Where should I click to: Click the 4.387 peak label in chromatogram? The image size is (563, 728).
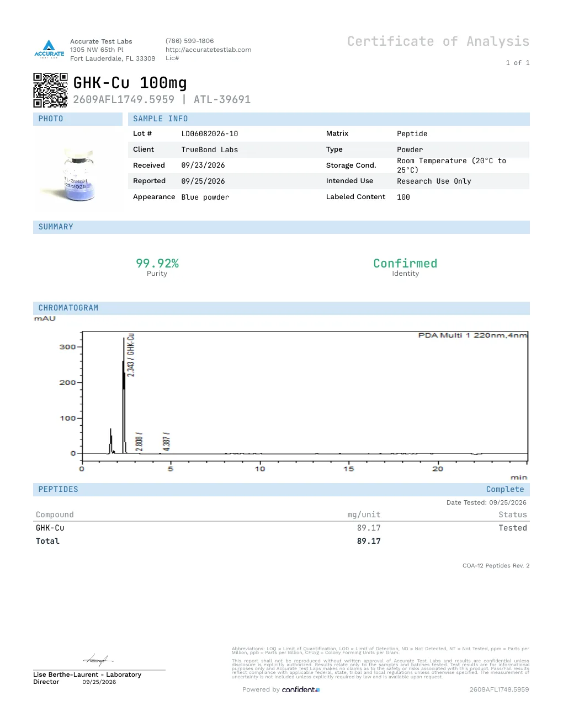pos(167,441)
